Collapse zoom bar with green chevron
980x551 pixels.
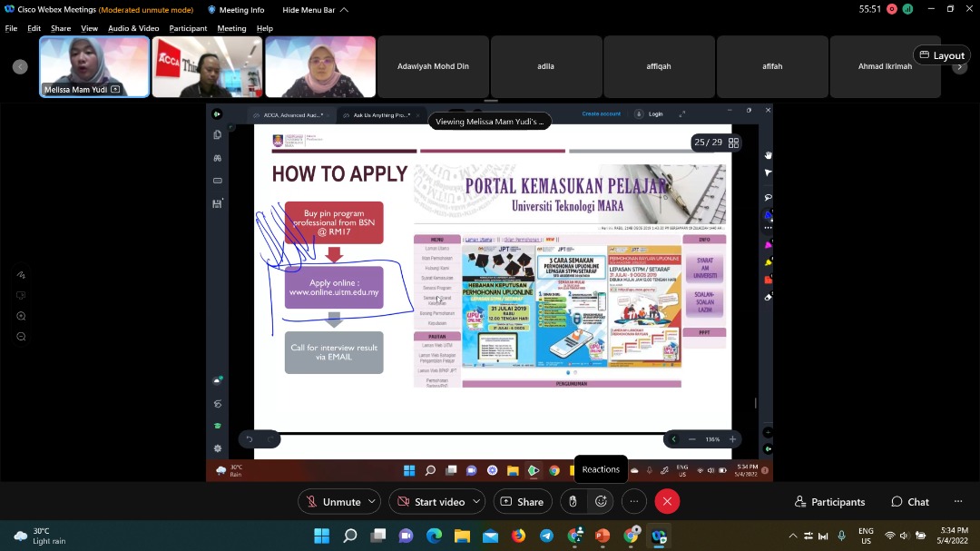[673, 439]
